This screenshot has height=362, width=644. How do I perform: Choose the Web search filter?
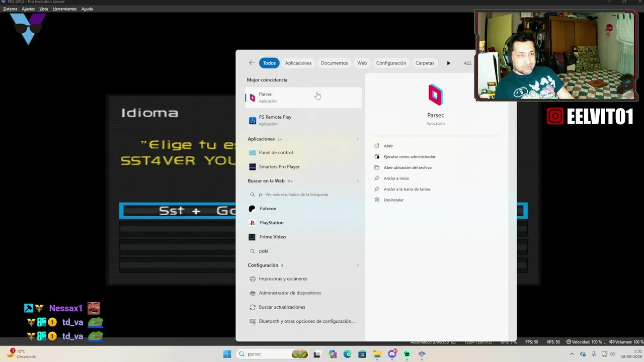[x=362, y=63]
